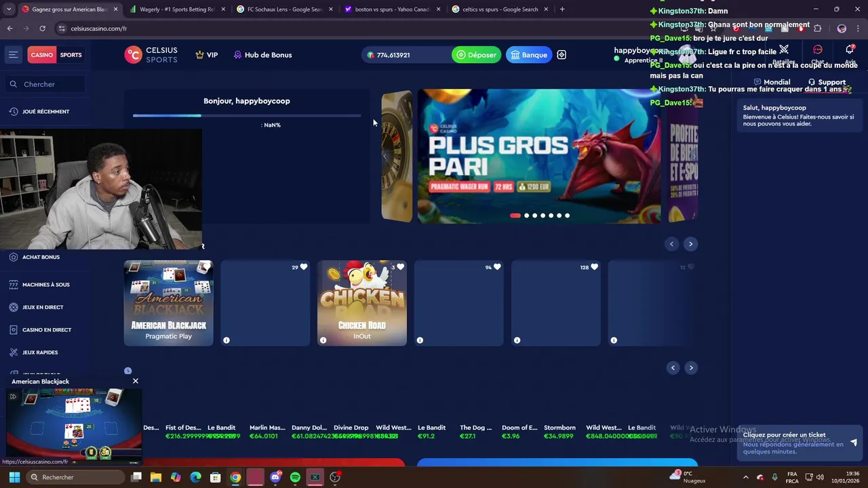Favorite the Chicken Road heart icon
The width and height of the screenshot is (868, 488).
(400, 267)
